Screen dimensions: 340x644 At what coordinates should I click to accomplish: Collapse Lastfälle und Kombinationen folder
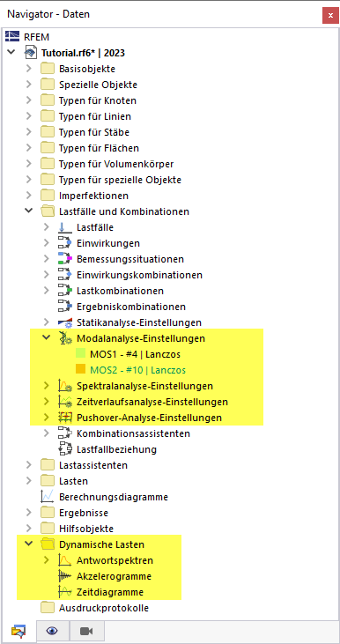(x=29, y=211)
